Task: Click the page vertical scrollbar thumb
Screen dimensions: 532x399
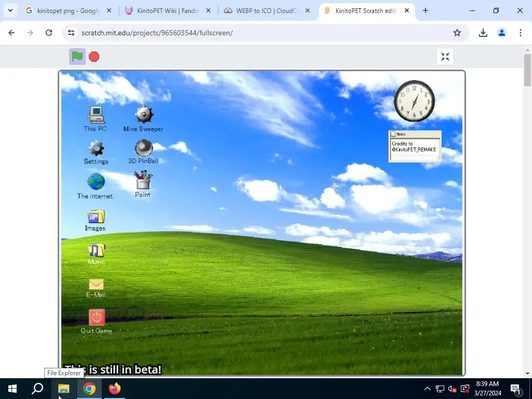Action: point(528,70)
